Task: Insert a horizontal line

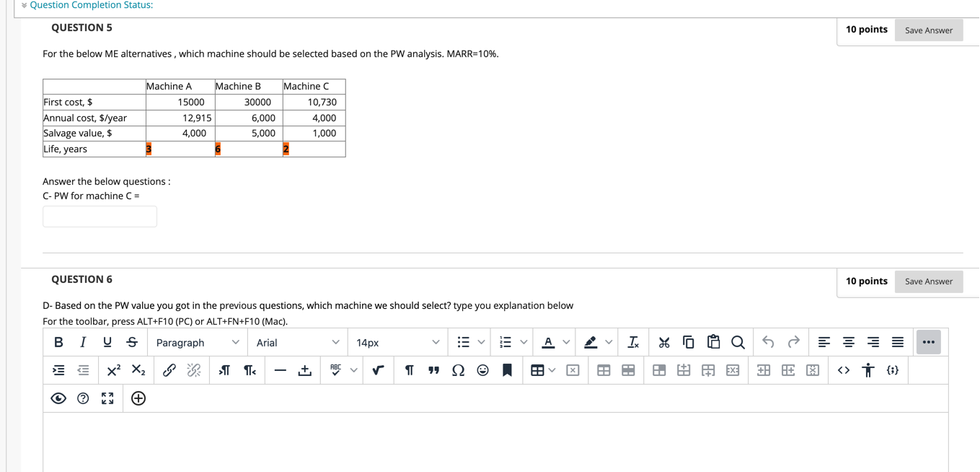Action: [x=281, y=370]
